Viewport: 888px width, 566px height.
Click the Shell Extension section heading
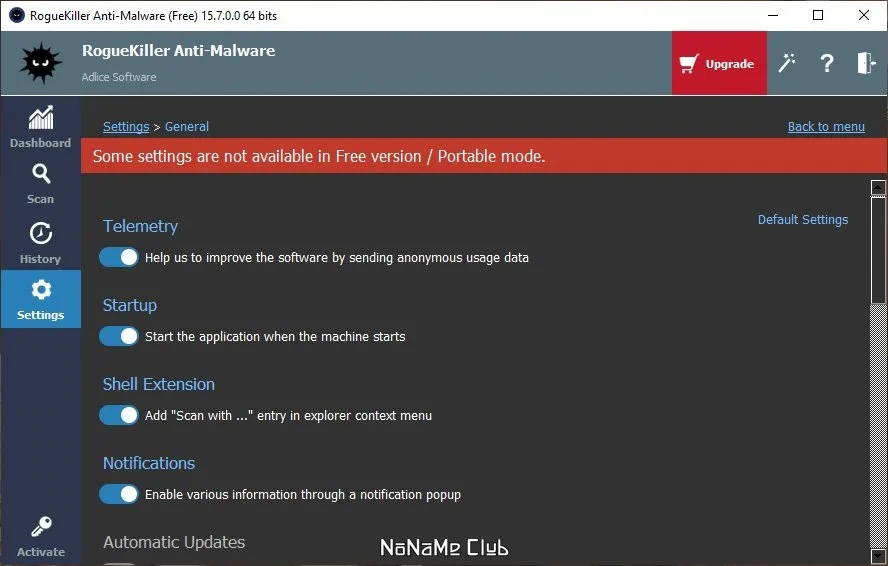click(159, 384)
